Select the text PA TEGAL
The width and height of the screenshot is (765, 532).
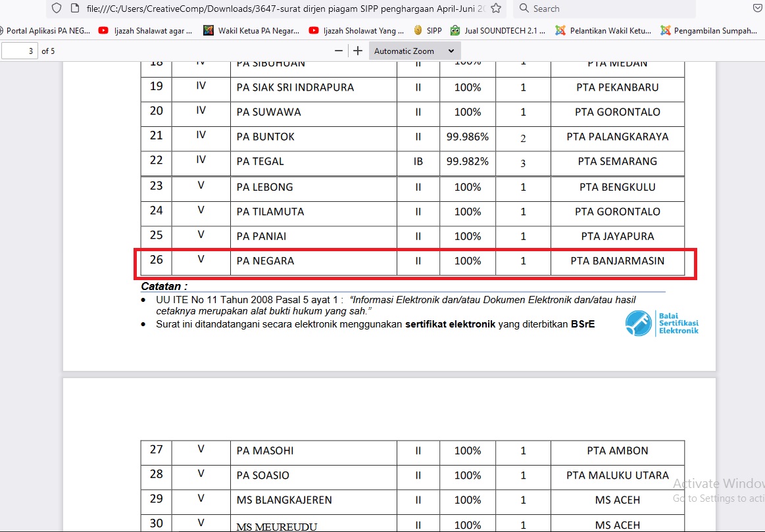coord(260,161)
